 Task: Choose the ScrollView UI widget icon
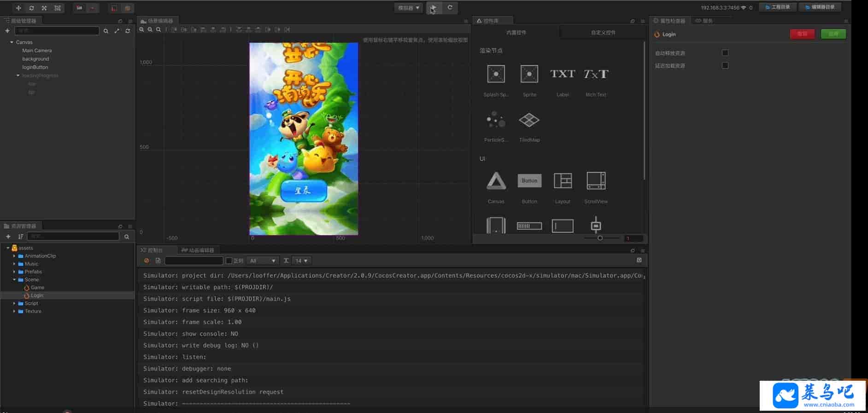(596, 181)
